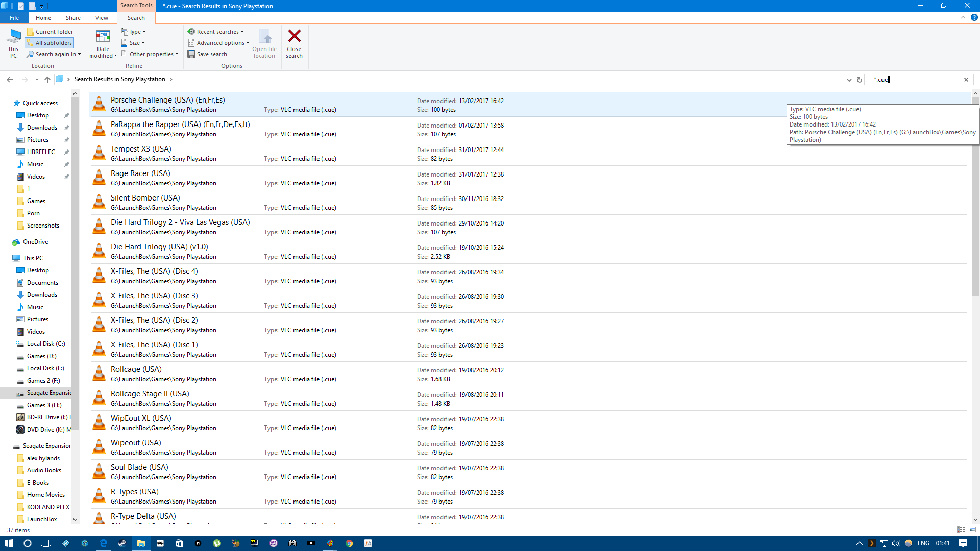This screenshot has width=980, height=551.
Task: Select the Search ribbon tab
Action: click(136, 18)
